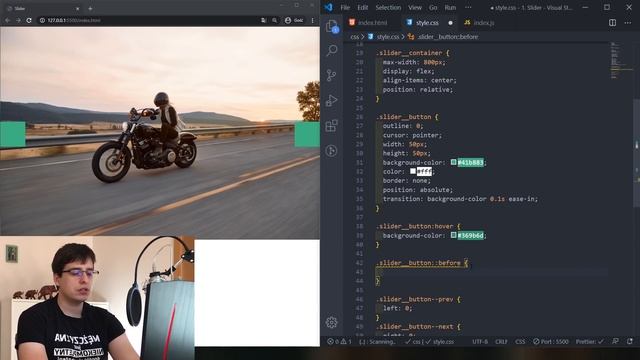
Task: Click the .slider__container selector on line 19
Action: (409, 53)
